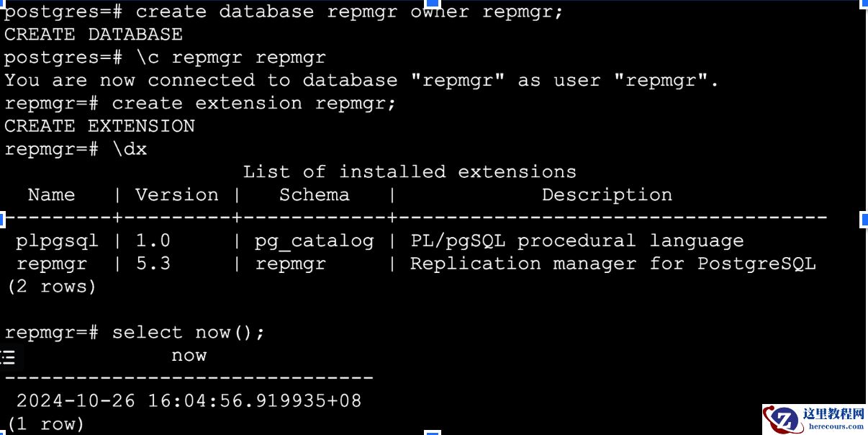Click the 'select now();' command text
The width and height of the screenshot is (868, 435).
coord(189,332)
